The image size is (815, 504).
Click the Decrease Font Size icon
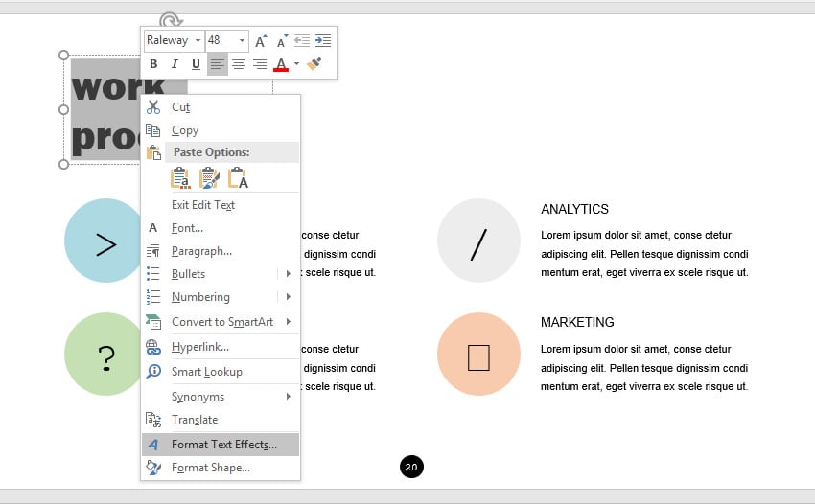[x=282, y=41]
